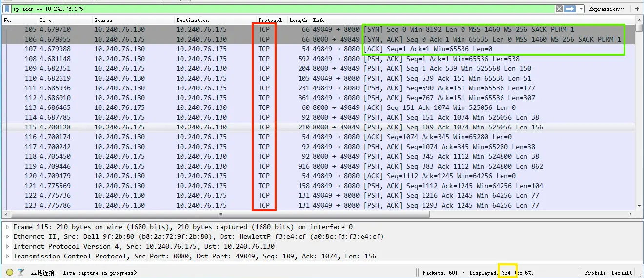
Task: Open the Expression dialog
Action: (x=606, y=9)
